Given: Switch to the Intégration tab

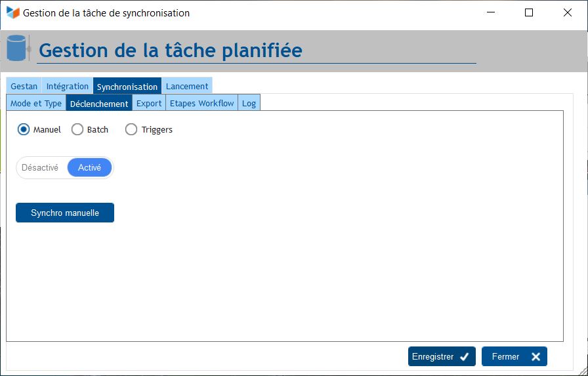Looking at the screenshot, I should coord(68,86).
